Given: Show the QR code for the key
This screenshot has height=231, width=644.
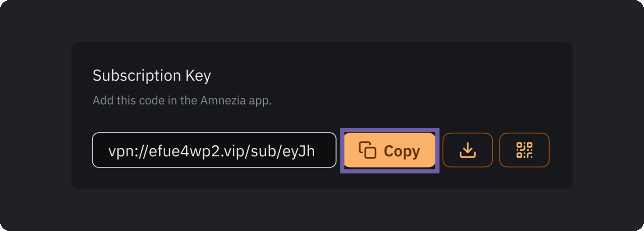Looking at the screenshot, I should click(x=524, y=150).
